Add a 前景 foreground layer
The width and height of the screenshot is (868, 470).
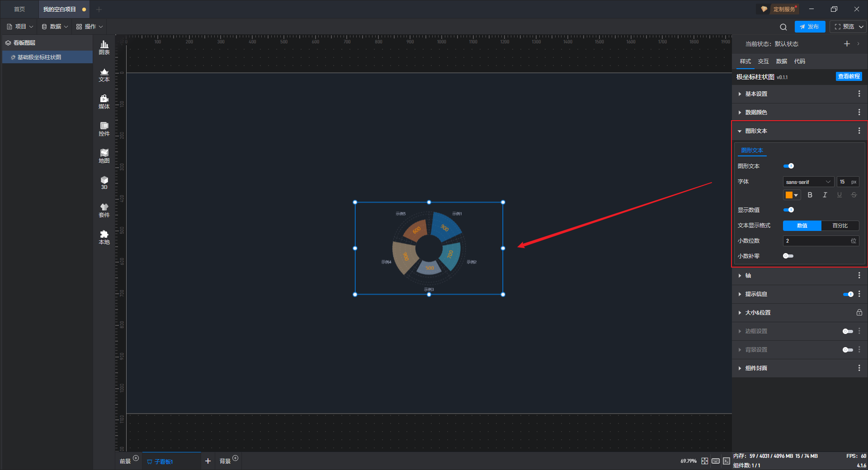(136, 458)
